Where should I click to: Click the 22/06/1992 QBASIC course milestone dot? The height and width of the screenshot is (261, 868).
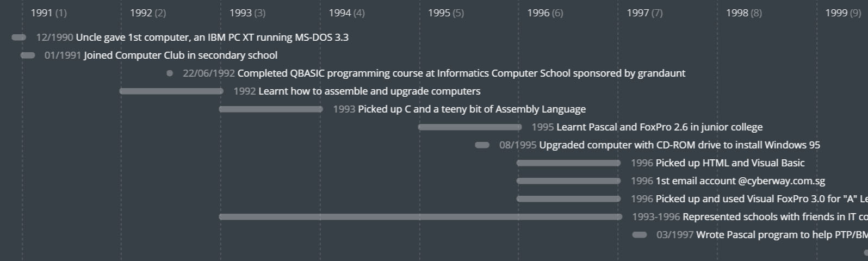click(170, 73)
